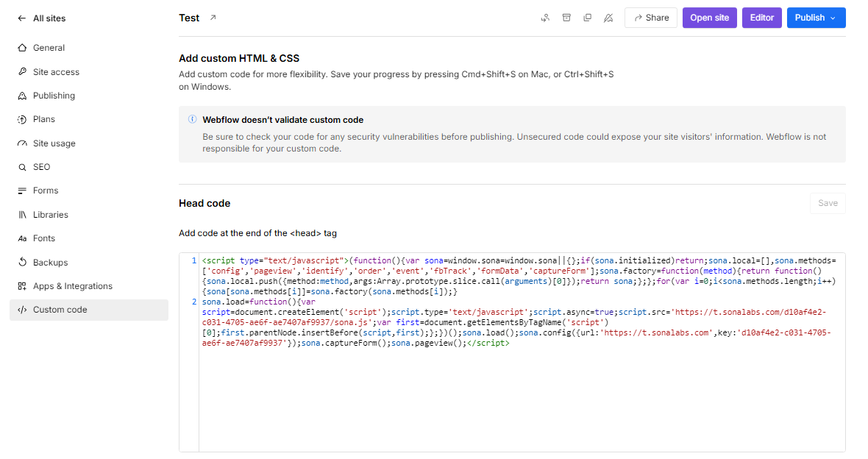Click the "Add custom HTML & CSS" heading

pyautogui.click(x=239, y=58)
